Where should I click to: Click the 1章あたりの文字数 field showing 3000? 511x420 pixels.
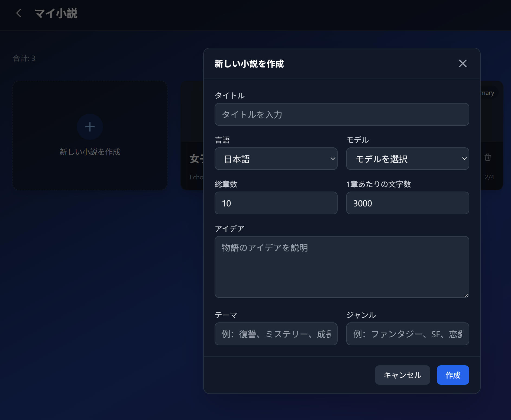[407, 203]
